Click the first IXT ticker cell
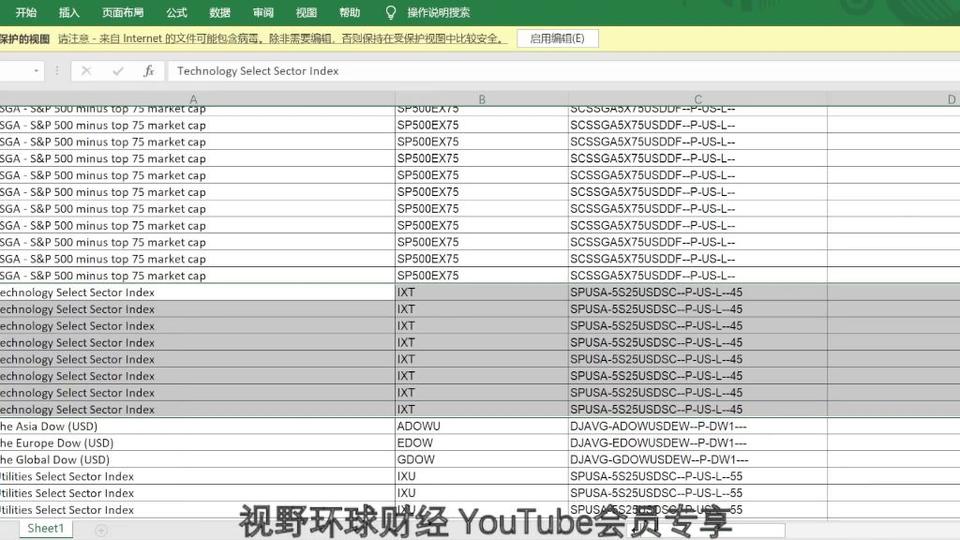 tap(482, 292)
